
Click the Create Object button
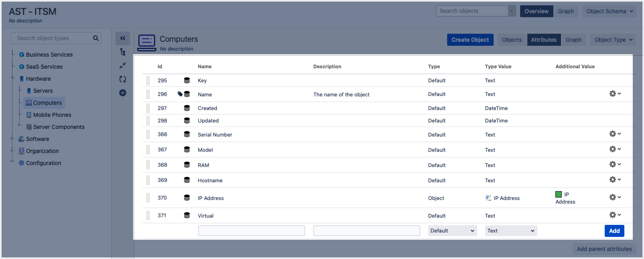click(470, 40)
